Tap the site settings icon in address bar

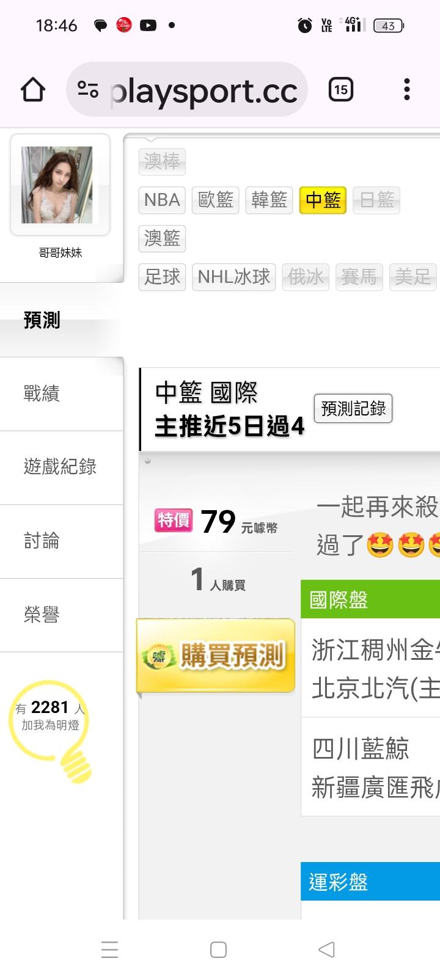coord(88,90)
